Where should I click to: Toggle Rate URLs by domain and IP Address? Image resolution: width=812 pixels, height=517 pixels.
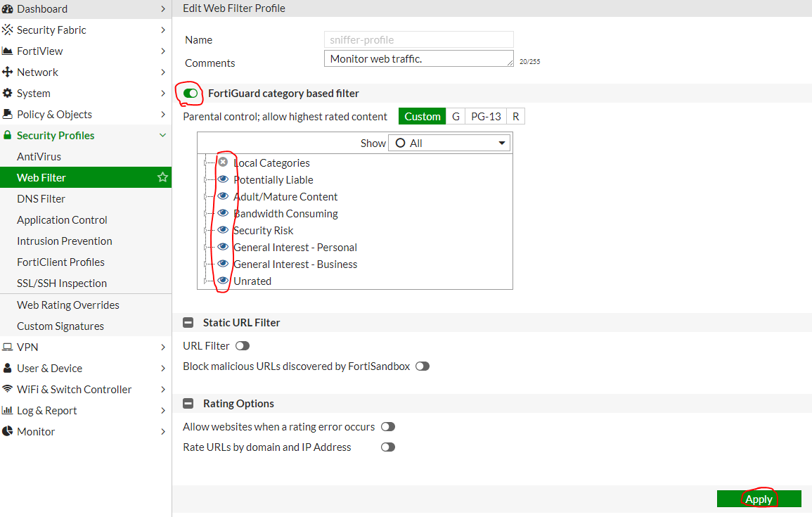click(x=388, y=447)
